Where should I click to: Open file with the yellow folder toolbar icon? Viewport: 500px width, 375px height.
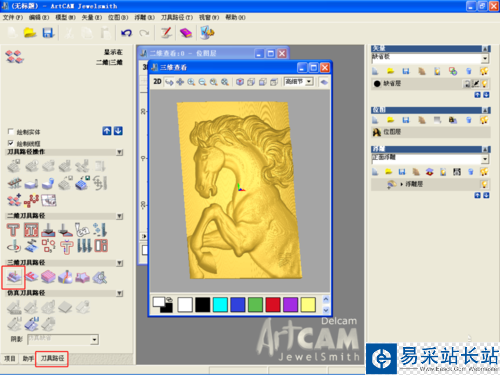pyautogui.click(x=30, y=33)
